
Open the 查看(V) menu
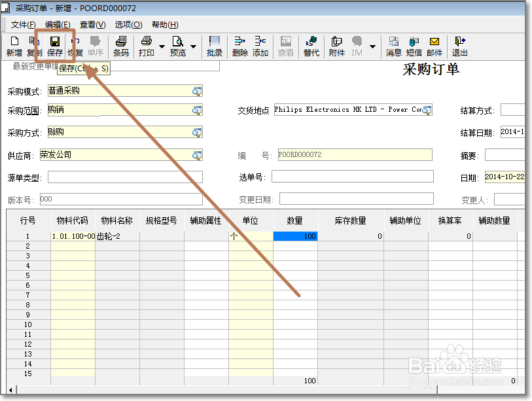click(93, 25)
